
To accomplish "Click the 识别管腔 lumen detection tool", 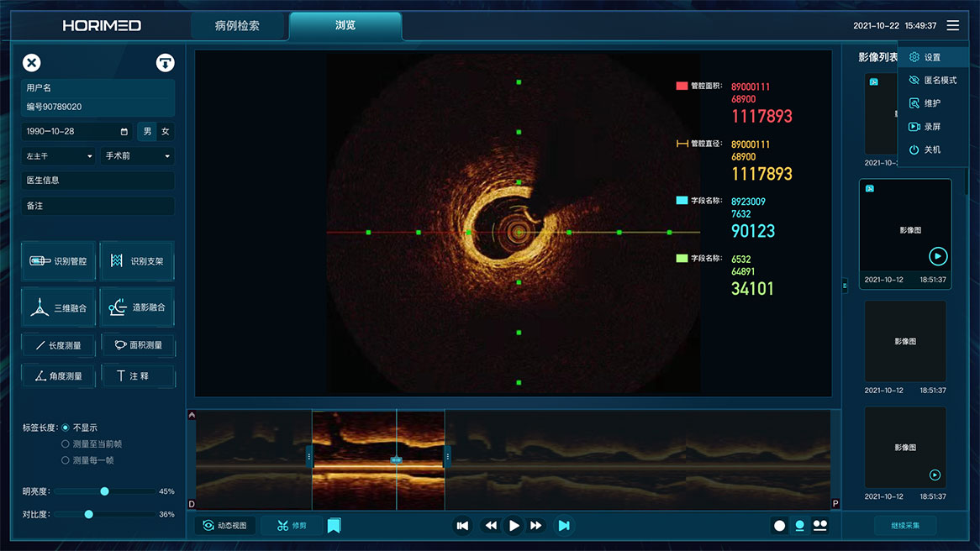I will pos(58,261).
